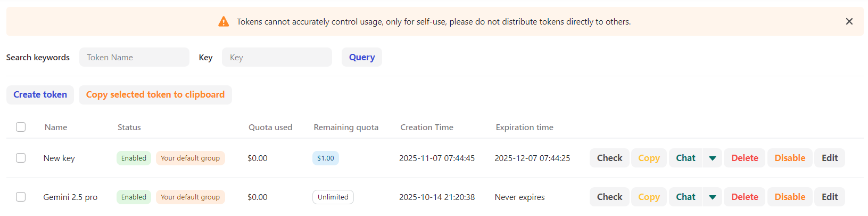Edit the New key token

coord(830,158)
